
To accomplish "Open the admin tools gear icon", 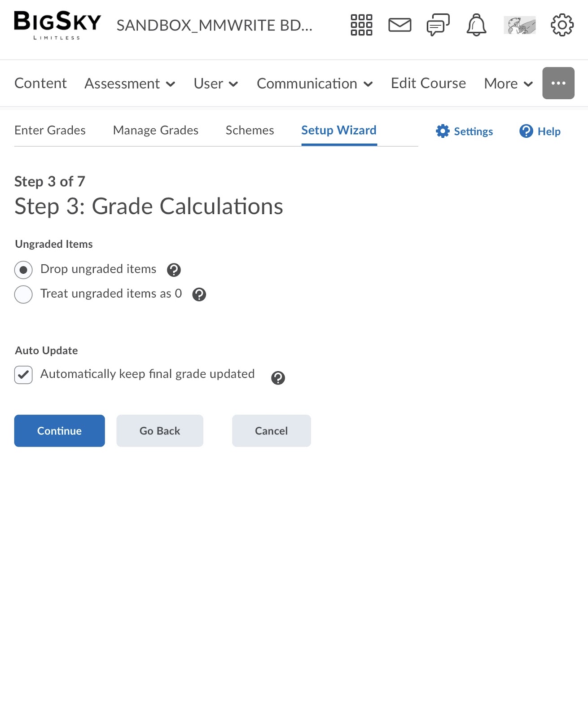I will tap(562, 25).
